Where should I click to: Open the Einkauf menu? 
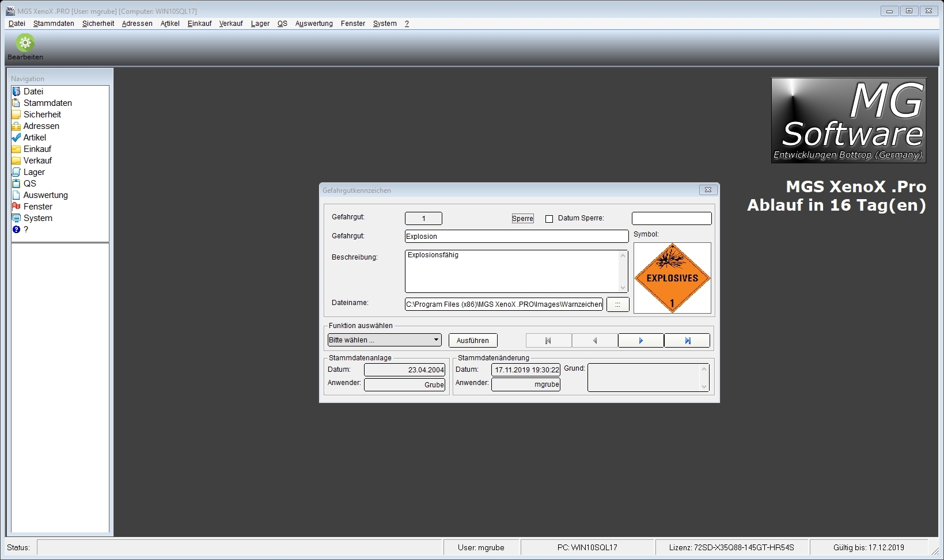click(199, 24)
